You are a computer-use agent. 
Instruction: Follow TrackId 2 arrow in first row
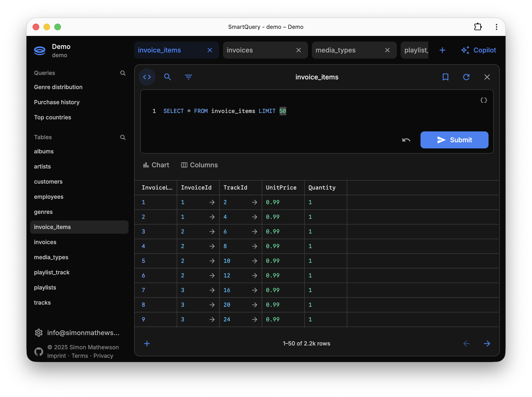[254, 202]
